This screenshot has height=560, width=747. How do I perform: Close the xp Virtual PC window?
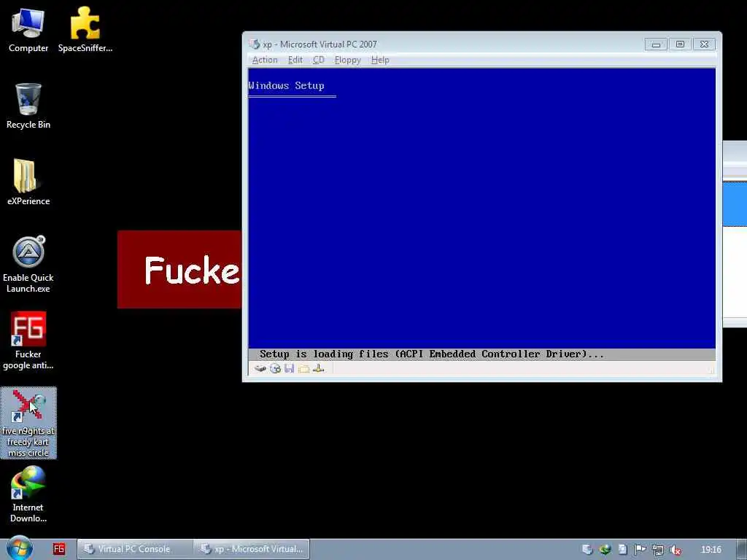704,44
